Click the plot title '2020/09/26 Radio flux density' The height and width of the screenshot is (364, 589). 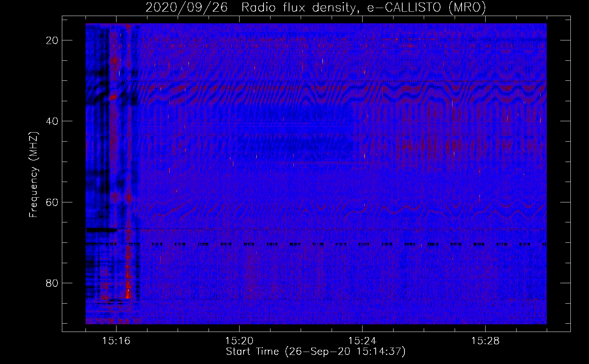(250, 8)
